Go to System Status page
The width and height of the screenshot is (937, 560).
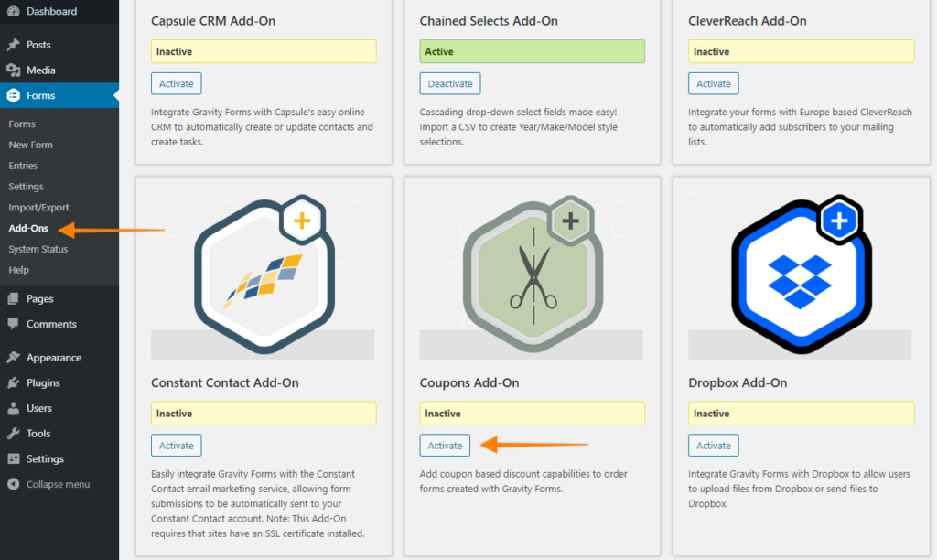tap(38, 249)
